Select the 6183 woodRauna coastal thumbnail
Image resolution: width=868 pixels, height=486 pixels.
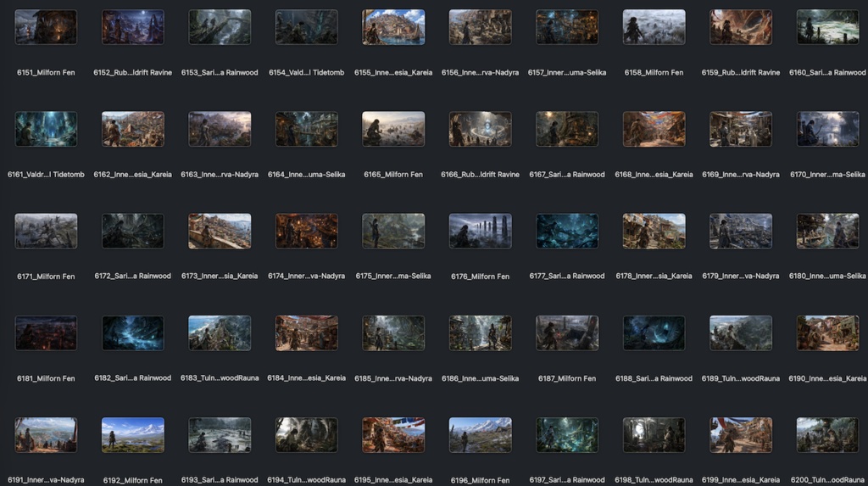tap(220, 332)
